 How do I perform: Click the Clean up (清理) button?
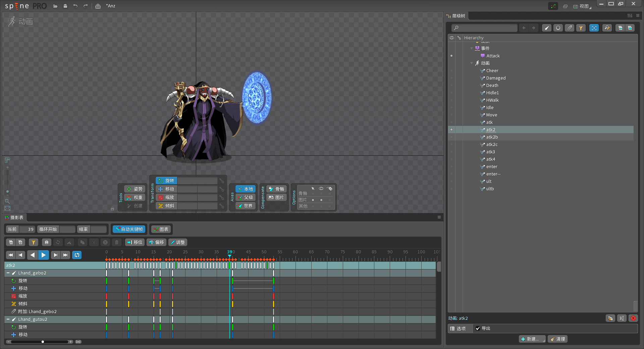(558, 339)
